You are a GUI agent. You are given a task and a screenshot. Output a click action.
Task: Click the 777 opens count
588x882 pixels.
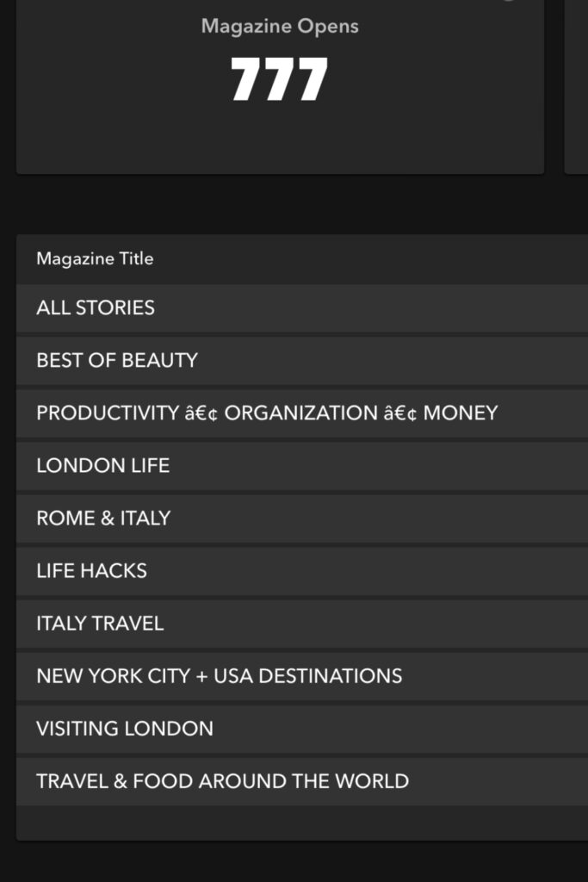280,79
